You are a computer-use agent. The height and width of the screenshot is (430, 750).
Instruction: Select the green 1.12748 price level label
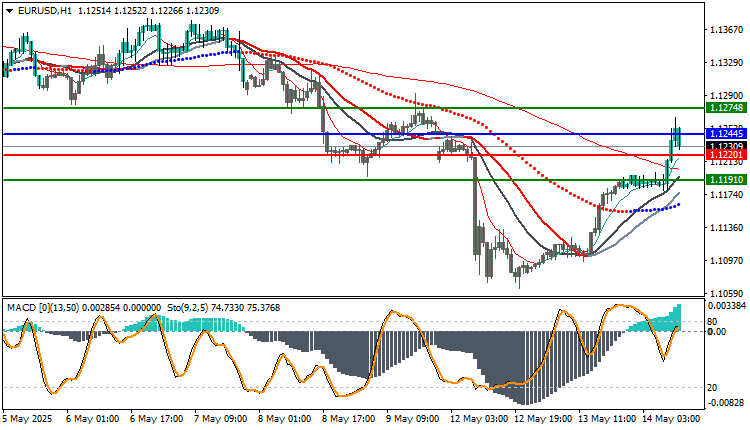[726, 108]
